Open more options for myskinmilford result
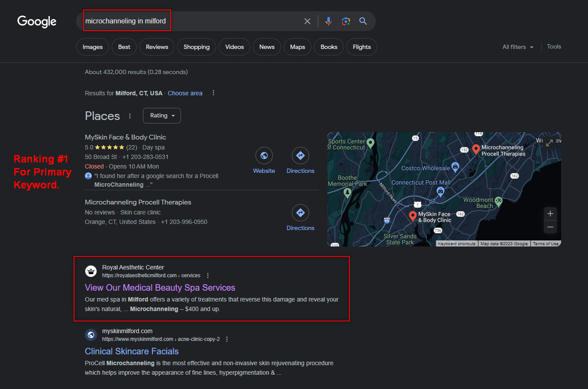 click(x=227, y=339)
